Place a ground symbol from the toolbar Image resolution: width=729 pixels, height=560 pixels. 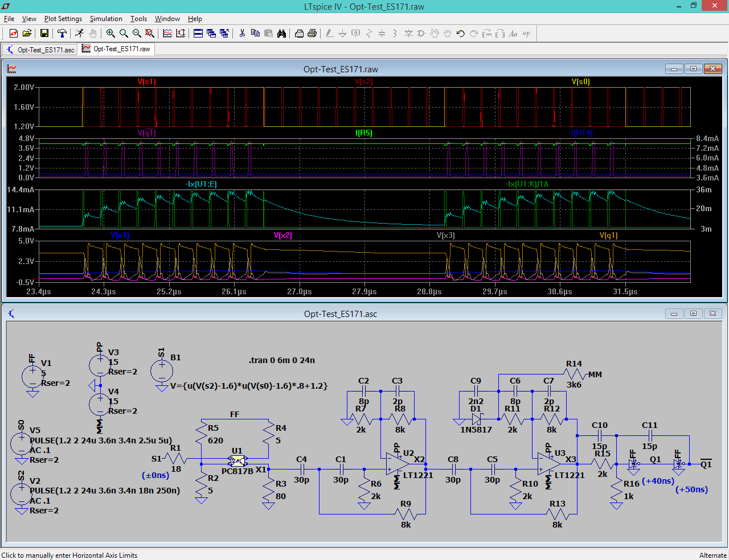[342, 34]
